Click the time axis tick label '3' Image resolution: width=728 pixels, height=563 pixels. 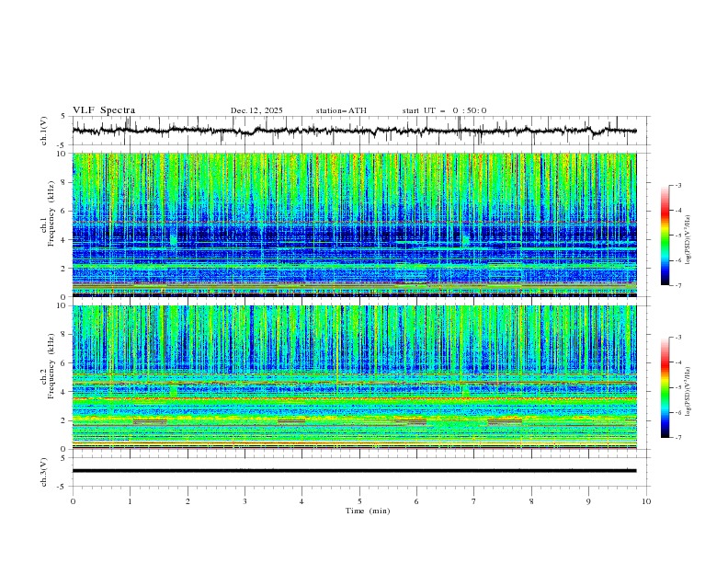pyautogui.click(x=245, y=501)
